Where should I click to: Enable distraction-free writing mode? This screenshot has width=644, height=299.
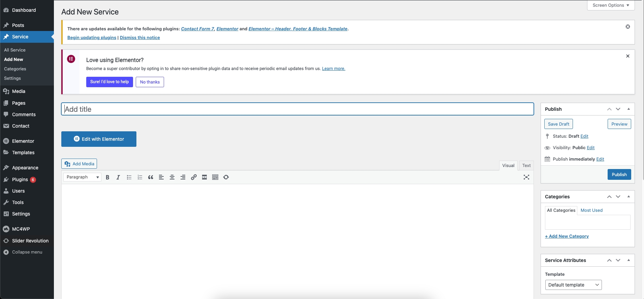(x=526, y=177)
